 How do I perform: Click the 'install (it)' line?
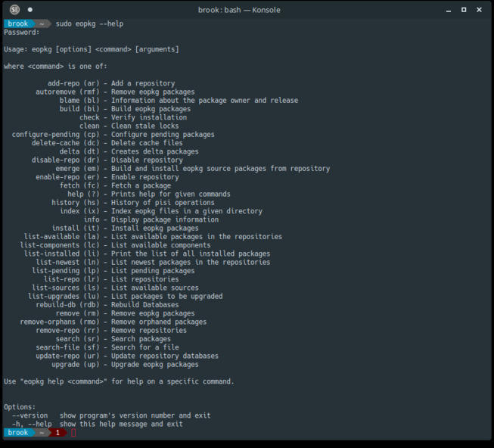(x=125, y=228)
